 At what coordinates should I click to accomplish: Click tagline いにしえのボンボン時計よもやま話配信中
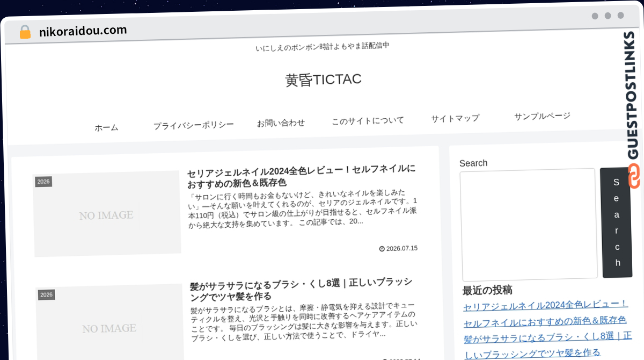pos(323,47)
